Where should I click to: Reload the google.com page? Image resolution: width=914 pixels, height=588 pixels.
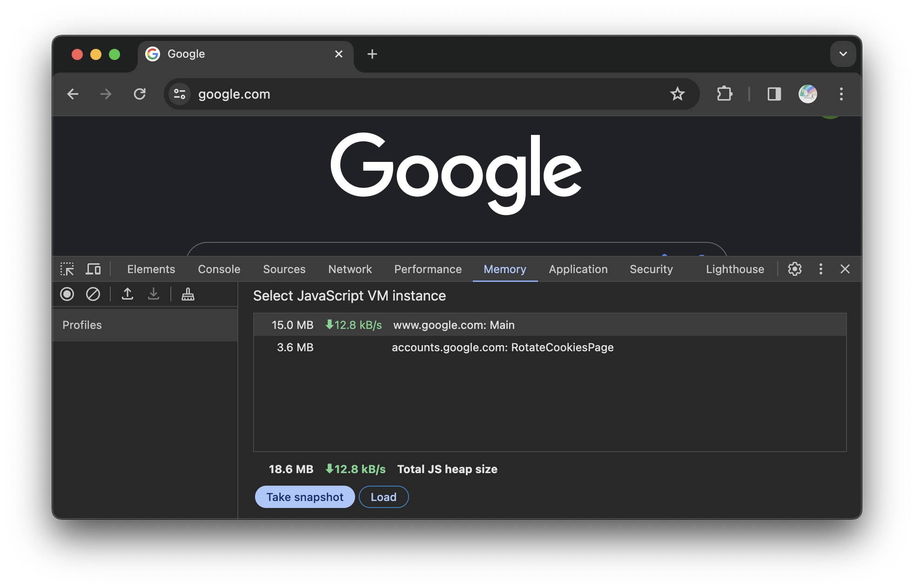click(x=140, y=94)
